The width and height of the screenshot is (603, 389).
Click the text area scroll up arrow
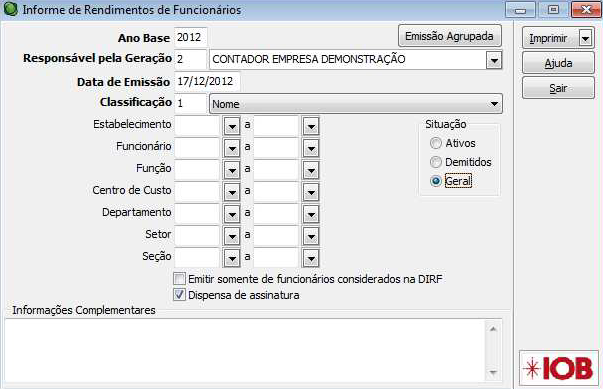coord(493,329)
